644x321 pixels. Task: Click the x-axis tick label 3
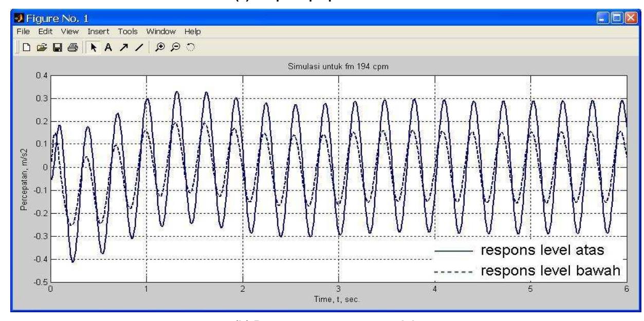tap(338, 289)
